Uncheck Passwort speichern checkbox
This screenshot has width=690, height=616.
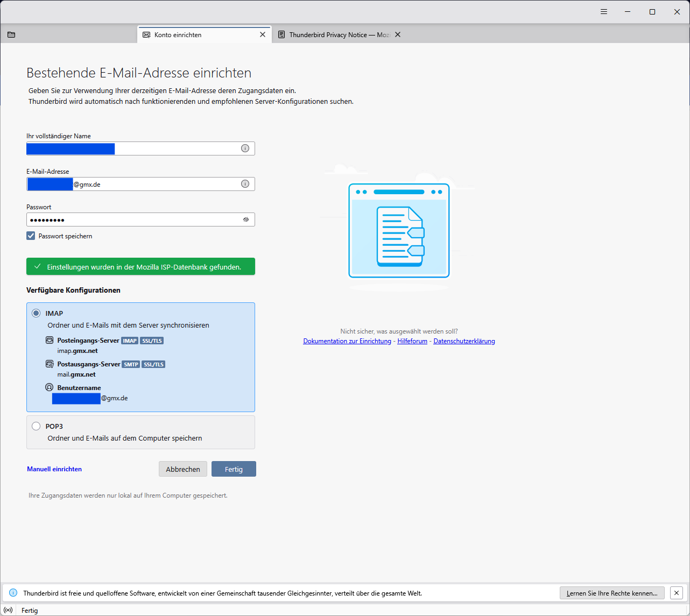[x=31, y=236]
